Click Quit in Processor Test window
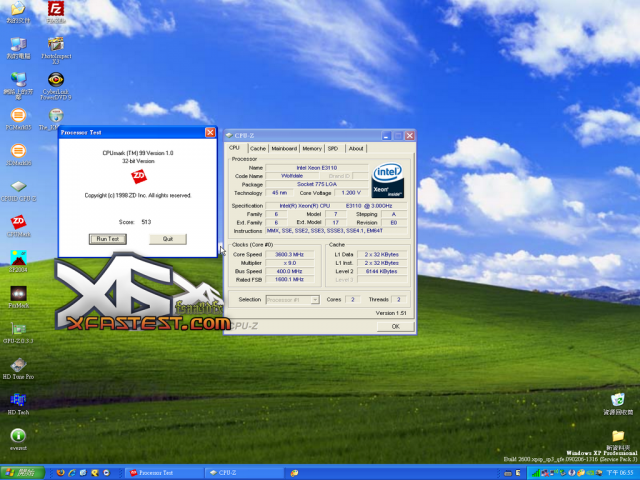Viewport: 640px width, 480px height. (x=168, y=239)
